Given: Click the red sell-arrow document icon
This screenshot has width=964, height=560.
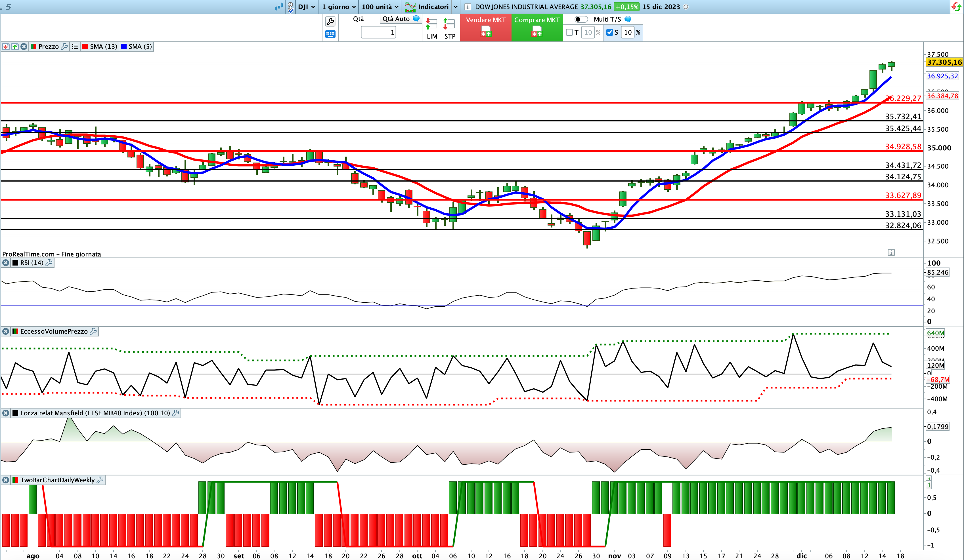Looking at the screenshot, I should [x=486, y=31].
